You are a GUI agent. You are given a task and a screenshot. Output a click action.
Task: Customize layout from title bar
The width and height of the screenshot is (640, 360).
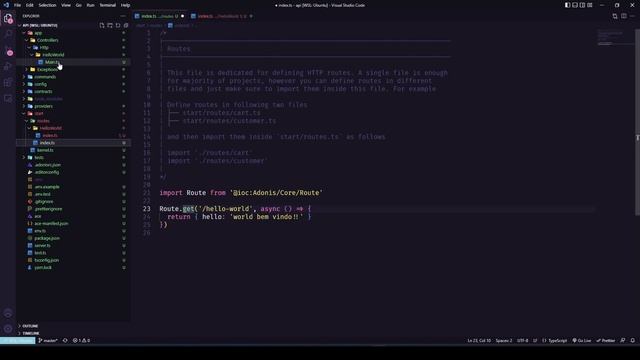click(x=590, y=5)
